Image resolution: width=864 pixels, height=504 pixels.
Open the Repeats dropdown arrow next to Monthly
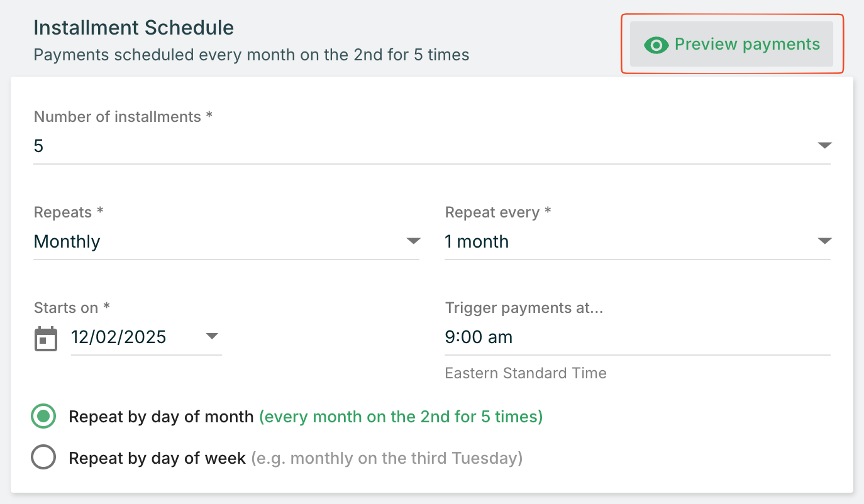[x=413, y=241]
